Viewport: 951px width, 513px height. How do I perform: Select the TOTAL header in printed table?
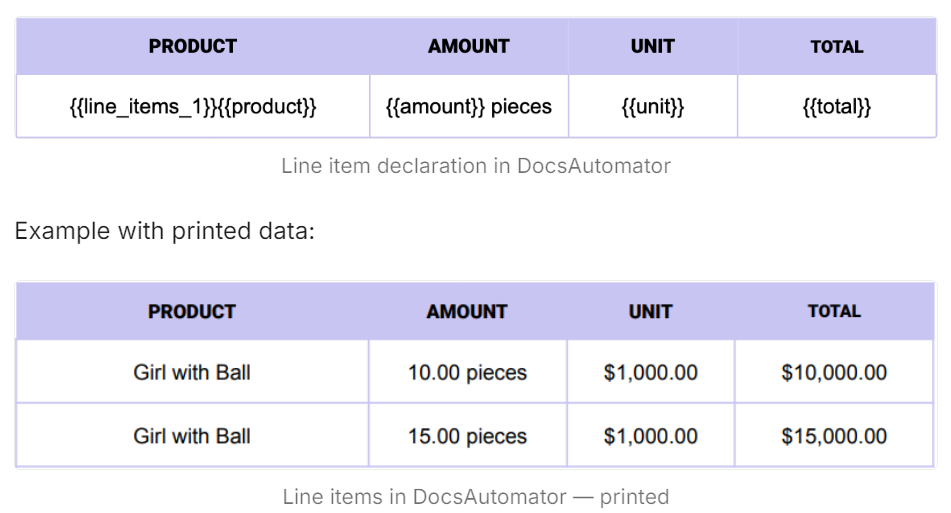click(834, 312)
